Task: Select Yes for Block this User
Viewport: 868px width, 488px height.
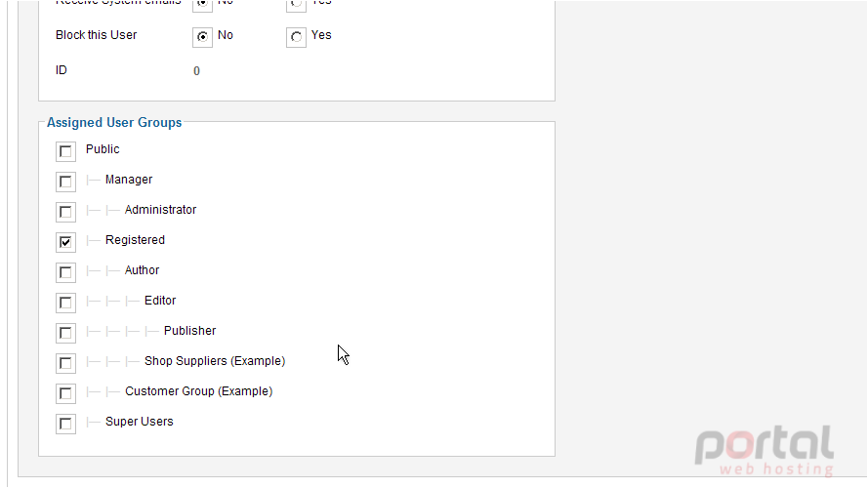Action: (296, 37)
